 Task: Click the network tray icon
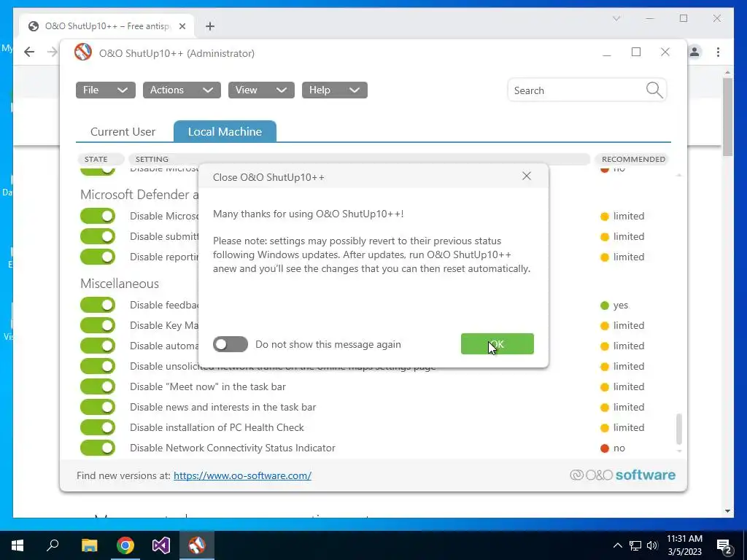[635, 545]
